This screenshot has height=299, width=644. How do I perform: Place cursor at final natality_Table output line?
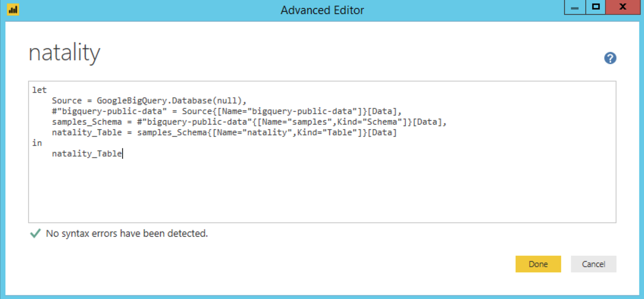point(87,154)
